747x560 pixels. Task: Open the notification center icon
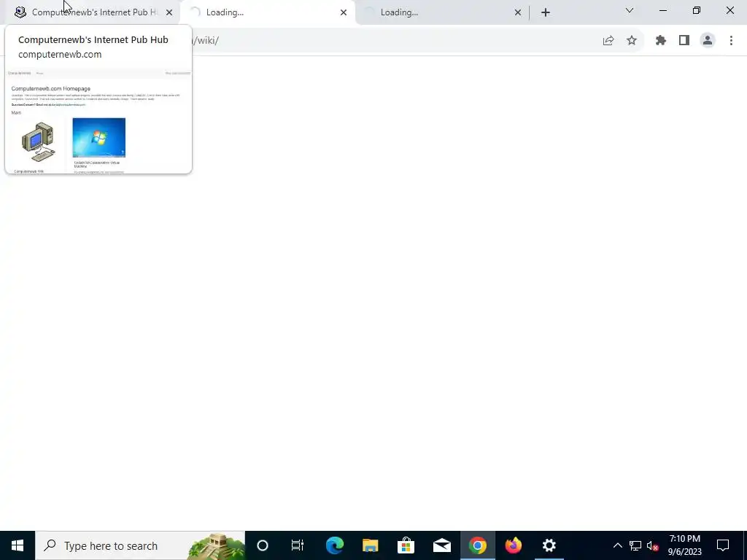(723, 545)
